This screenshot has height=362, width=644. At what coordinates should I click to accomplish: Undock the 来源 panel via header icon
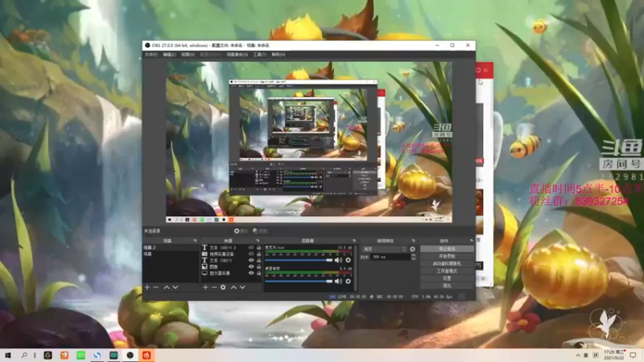tap(258, 241)
